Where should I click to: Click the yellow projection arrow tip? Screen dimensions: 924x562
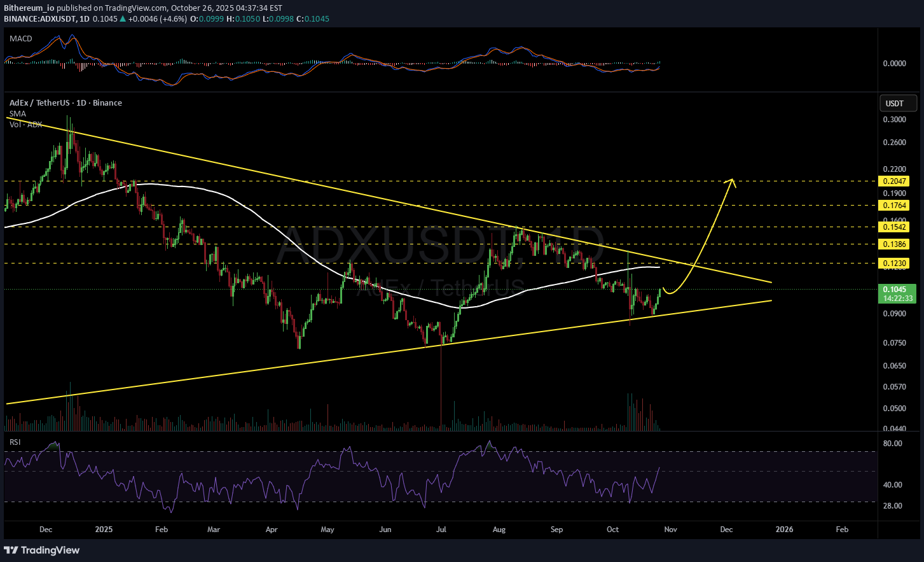pyautogui.click(x=733, y=180)
